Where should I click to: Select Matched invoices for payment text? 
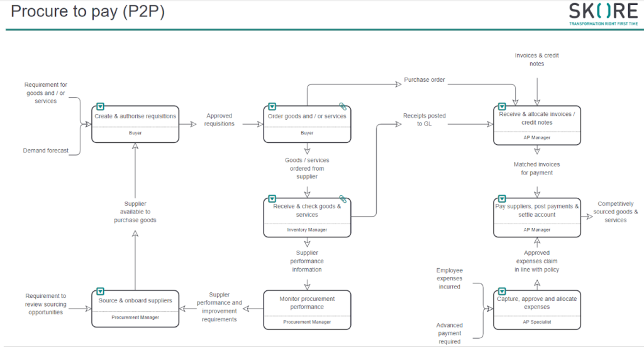point(536,169)
